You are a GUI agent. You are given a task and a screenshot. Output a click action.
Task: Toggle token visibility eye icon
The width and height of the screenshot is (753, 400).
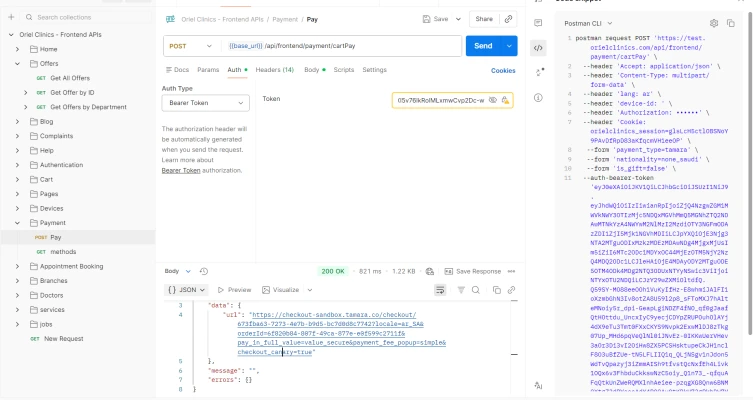click(493, 100)
